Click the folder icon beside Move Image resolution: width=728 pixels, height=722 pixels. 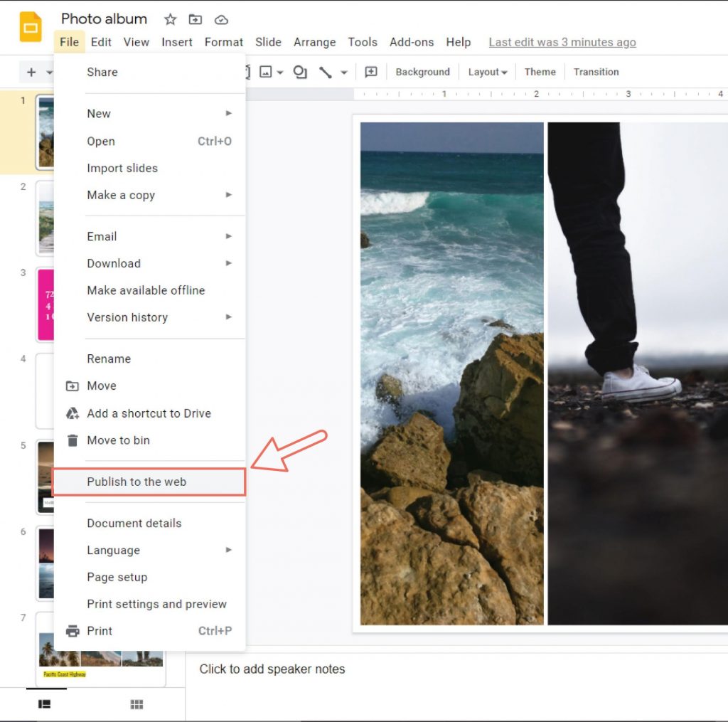click(73, 386)
